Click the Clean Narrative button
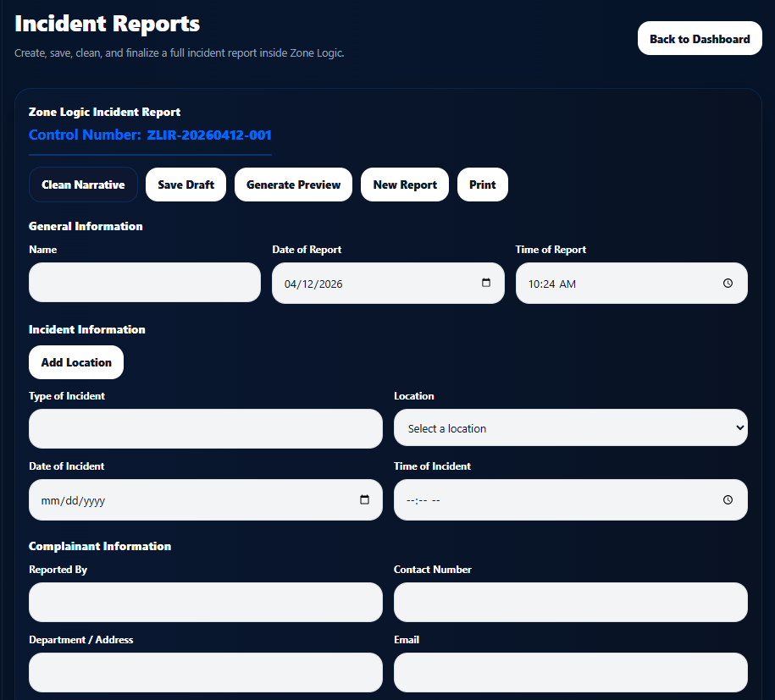This screenshot has width=775, height=700. [x=83, y=185]
